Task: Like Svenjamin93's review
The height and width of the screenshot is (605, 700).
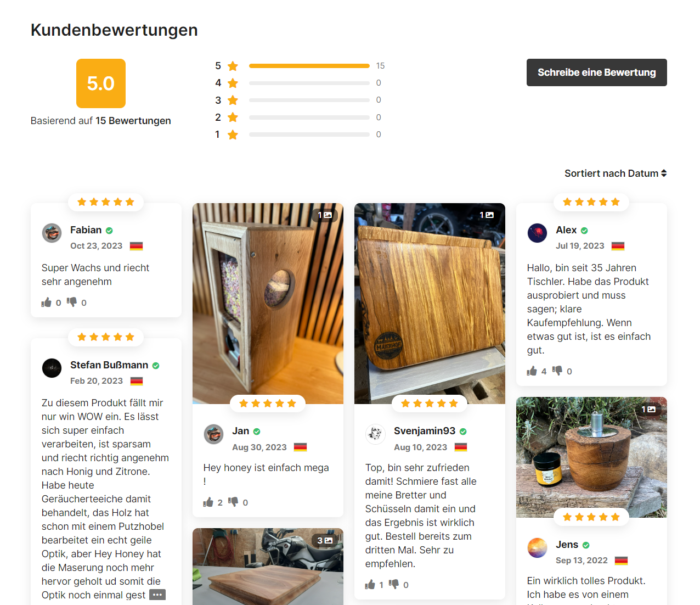Action: click(x=370, y=585)
